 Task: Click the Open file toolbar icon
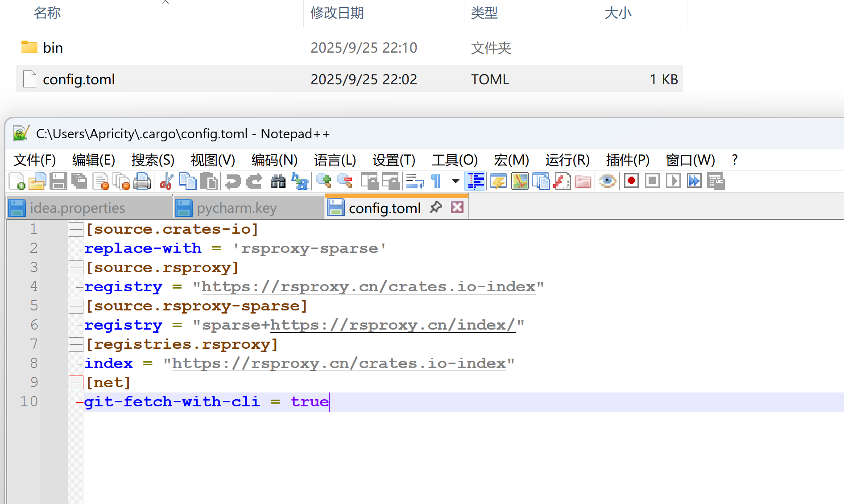click(x=37, y=181)
